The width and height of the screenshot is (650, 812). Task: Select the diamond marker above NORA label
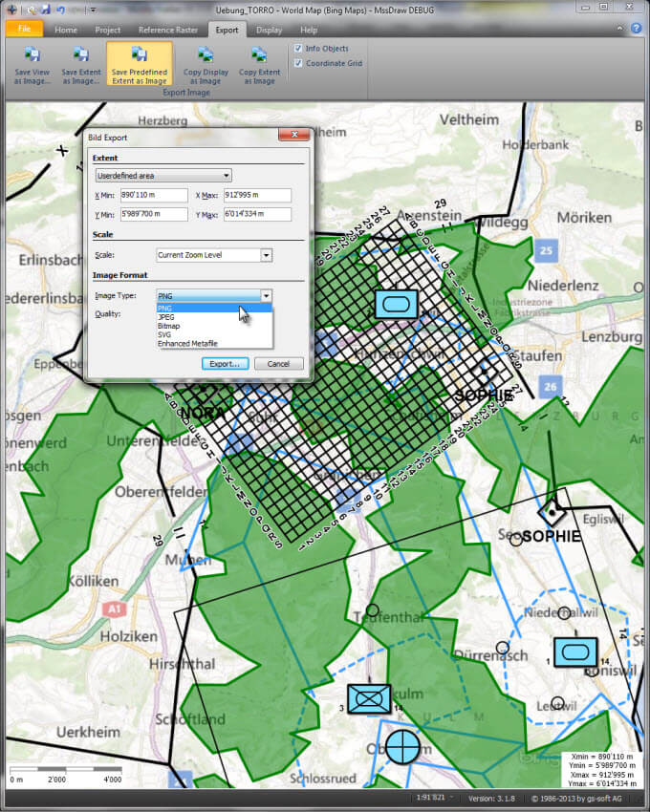click(205, 389)
